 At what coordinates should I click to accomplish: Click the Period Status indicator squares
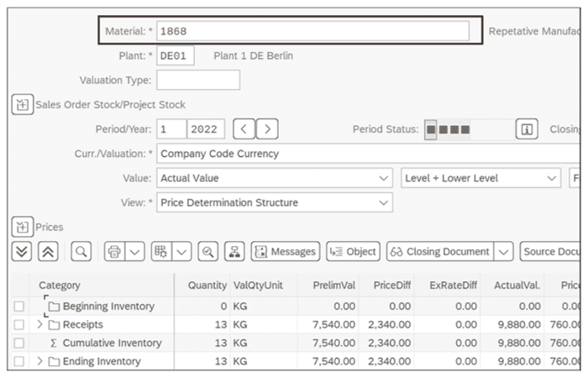tap(448, 129)
